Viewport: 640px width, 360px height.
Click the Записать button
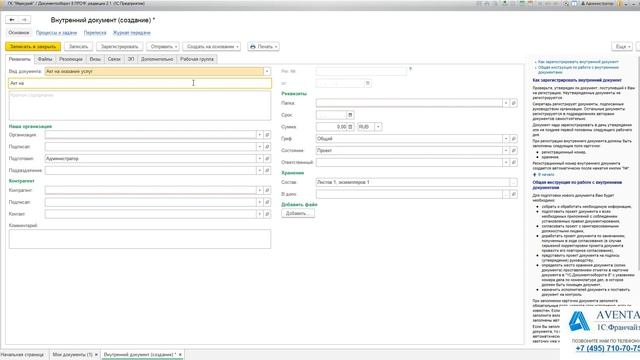(x=78, y=47)
